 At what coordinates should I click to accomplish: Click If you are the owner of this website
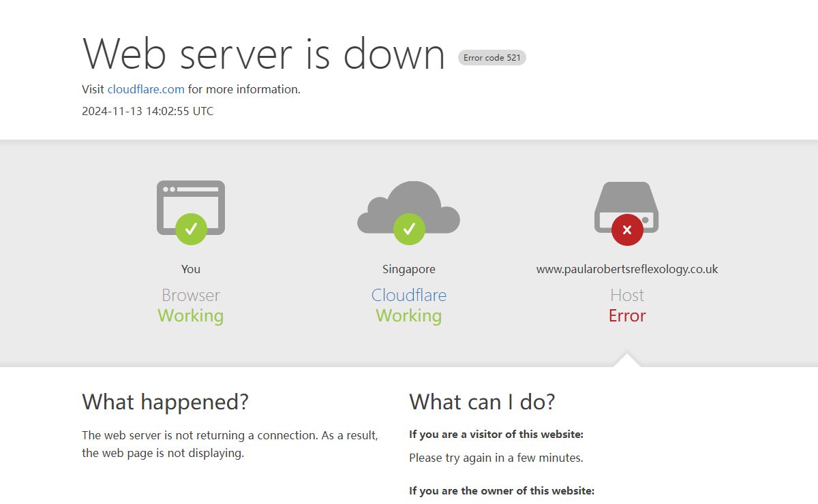pos(502,490)
